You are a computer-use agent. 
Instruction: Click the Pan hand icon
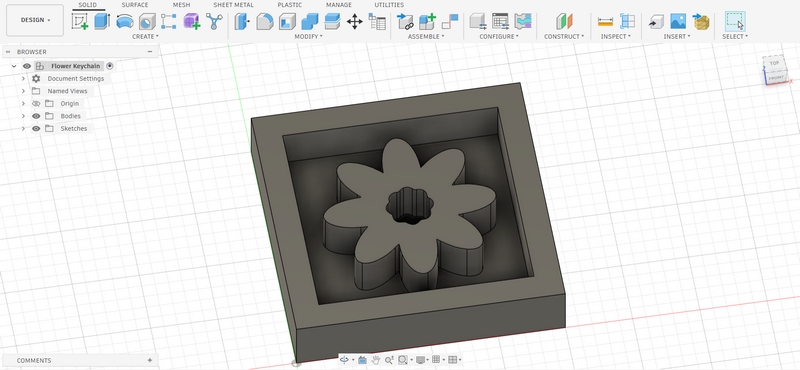pyautogui.click(x=376, y=360)
